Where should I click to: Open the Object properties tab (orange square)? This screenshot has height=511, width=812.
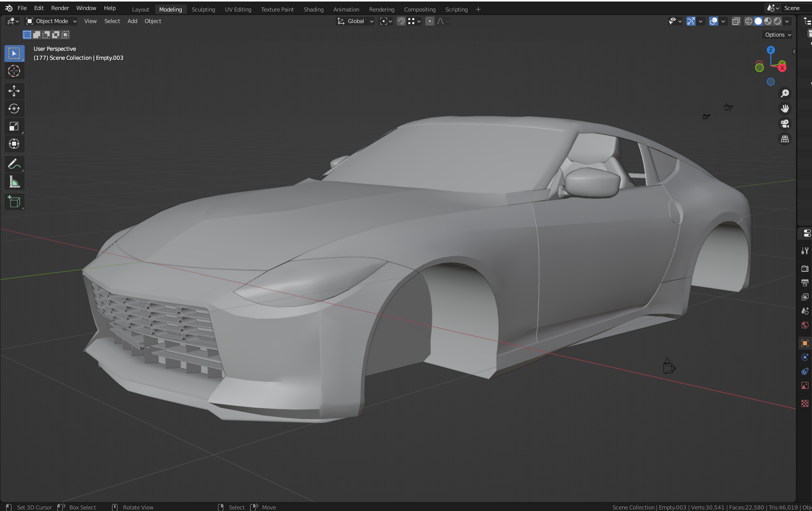805,343
